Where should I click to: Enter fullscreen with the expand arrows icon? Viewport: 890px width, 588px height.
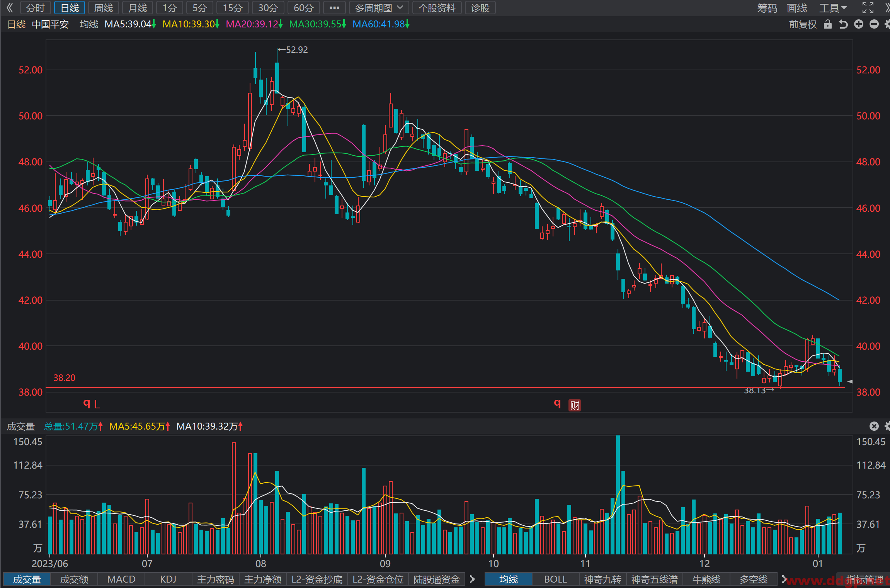(x=868, y=8)
